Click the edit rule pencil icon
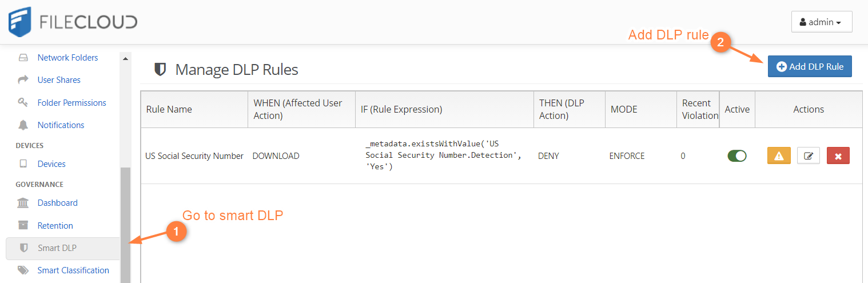The height and width of the screenshot is (283, 868). point(808,156)
